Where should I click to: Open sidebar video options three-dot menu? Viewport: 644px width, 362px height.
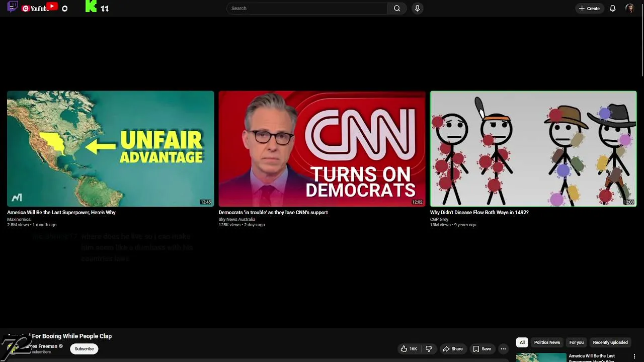coord(634,356)
